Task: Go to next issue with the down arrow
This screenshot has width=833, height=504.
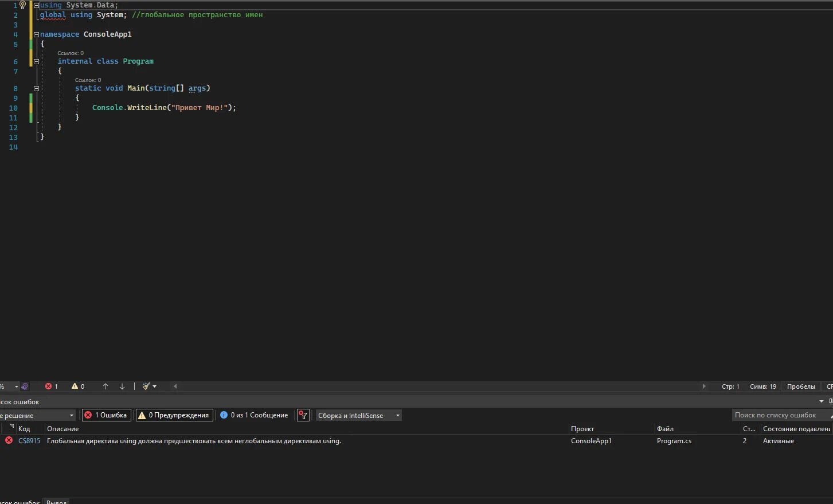Action: point(122,386)
